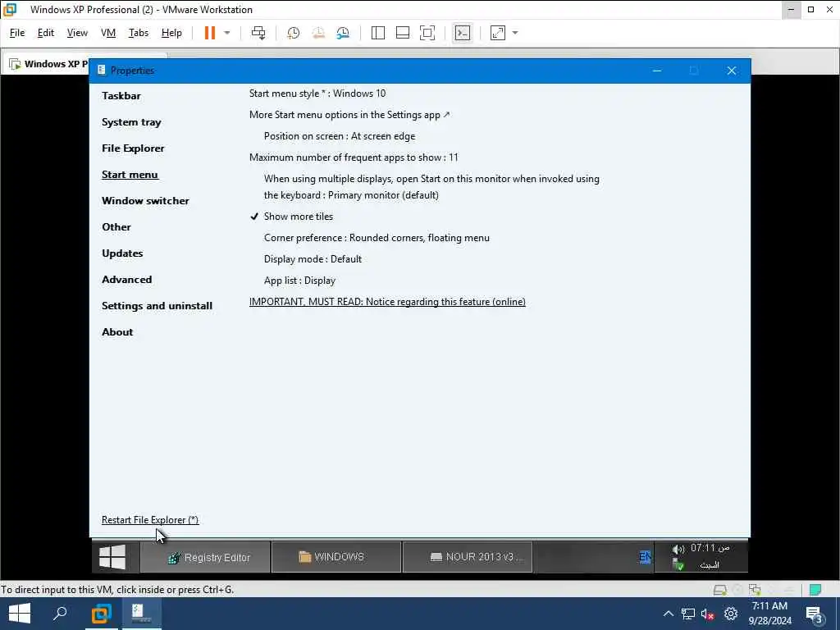This screenshot has width=840, height=630.
Task: Click the VMware Workstation host taskbar icon
Action: (x=101, y=614)
